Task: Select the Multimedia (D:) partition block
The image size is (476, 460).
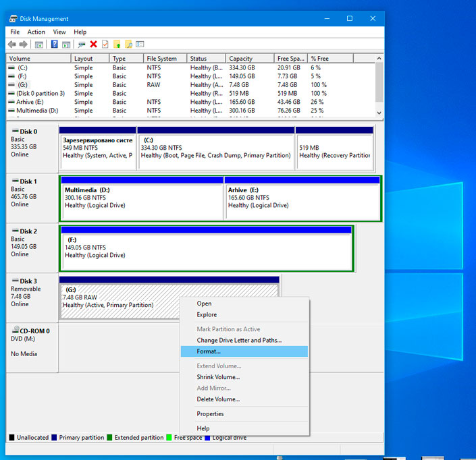Action: pos(142,198)
